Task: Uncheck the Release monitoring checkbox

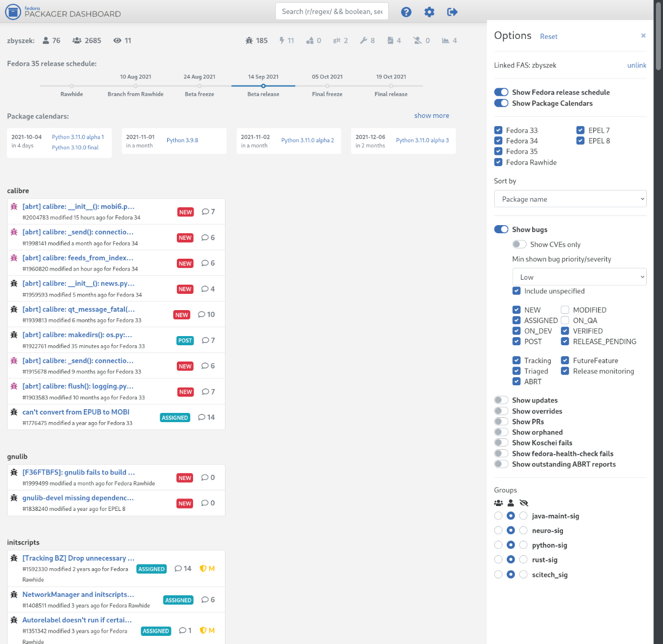Action: pos(565,371)
